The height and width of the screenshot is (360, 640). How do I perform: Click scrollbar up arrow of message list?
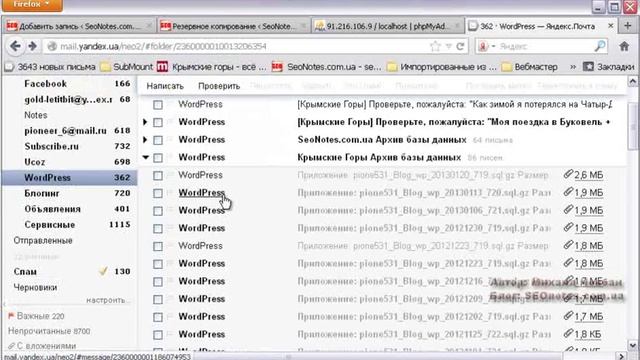pos(632,81)
